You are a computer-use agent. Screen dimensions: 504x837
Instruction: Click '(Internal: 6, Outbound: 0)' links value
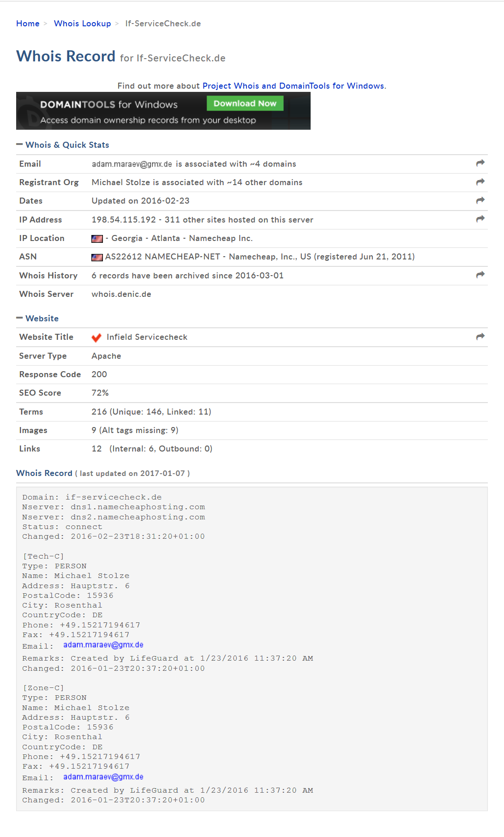(x=161, y=449)
